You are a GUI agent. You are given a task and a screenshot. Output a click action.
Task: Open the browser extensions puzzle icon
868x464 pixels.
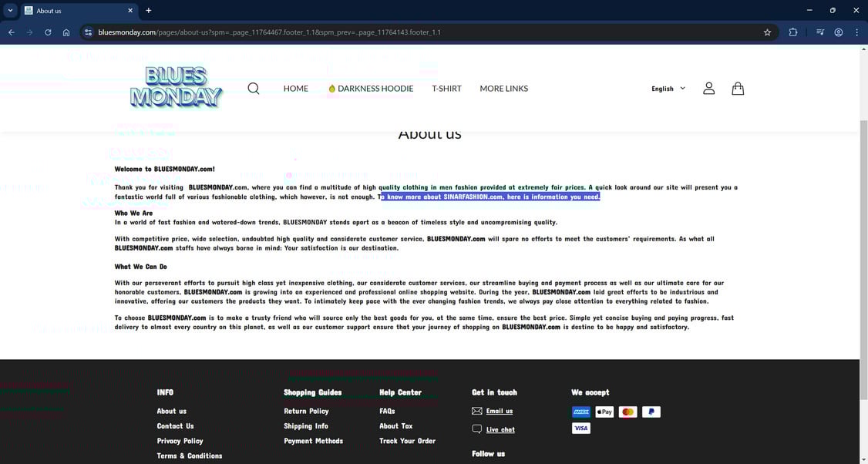[792, 32]
